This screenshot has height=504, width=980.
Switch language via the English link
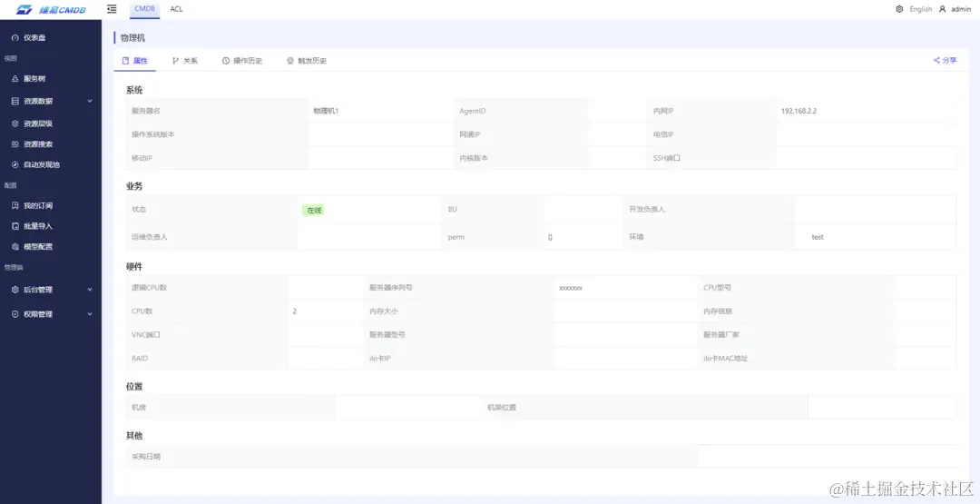coord(921,9)
